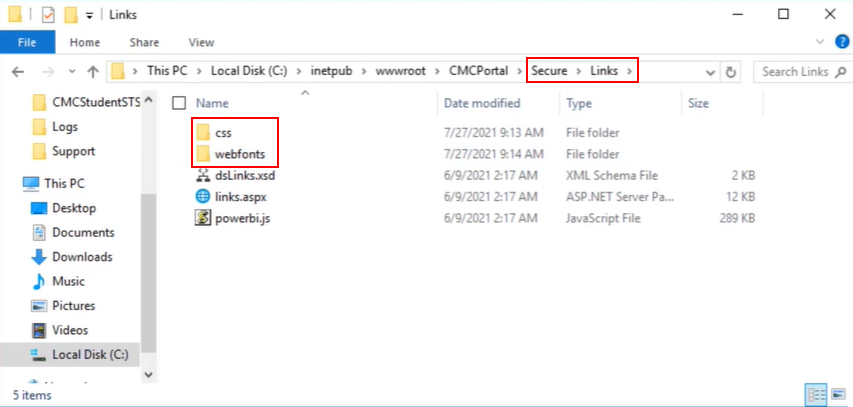
Task: Expand the address bar history dropdown
Action: [x=711, y=72]
